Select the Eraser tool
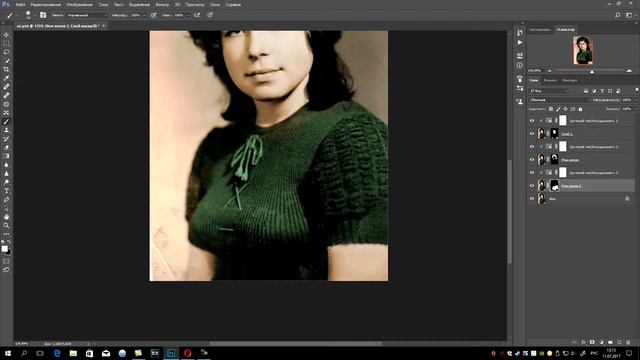The image size is (640, 360). click(6, 147)
